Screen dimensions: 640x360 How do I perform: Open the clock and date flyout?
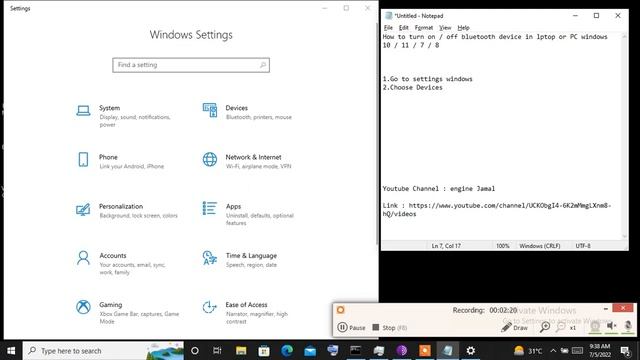pyautogui.click(x=599, y=351)
